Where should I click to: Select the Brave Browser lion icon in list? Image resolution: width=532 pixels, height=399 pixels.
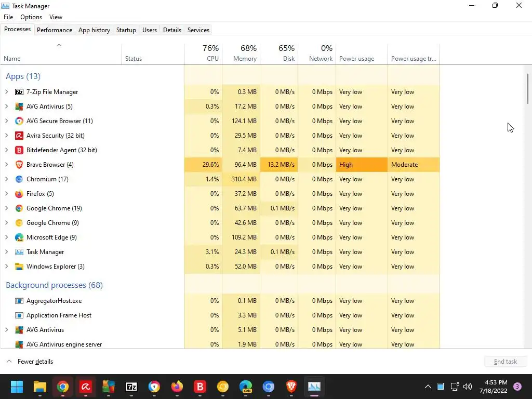coord(19,165)
